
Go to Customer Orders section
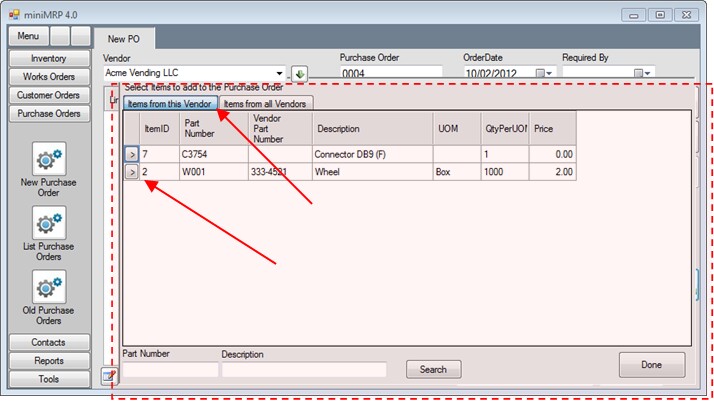[x=48, y=96]
